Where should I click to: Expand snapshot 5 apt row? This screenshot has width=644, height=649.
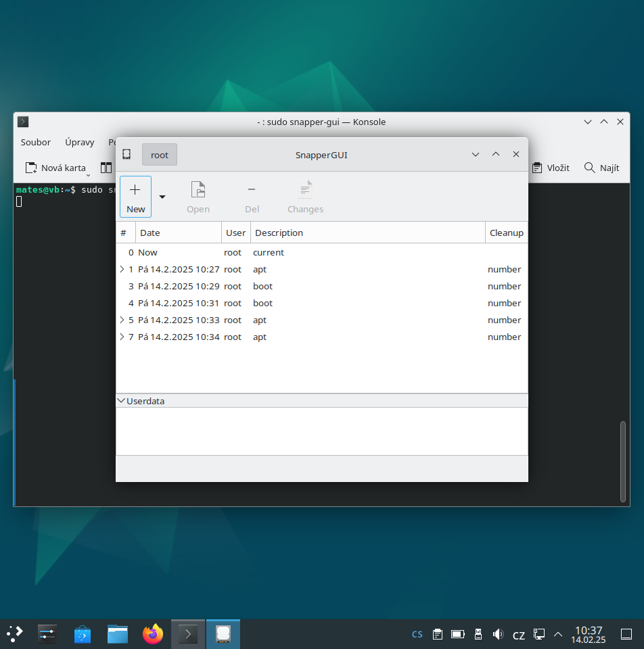coord(122,320)
